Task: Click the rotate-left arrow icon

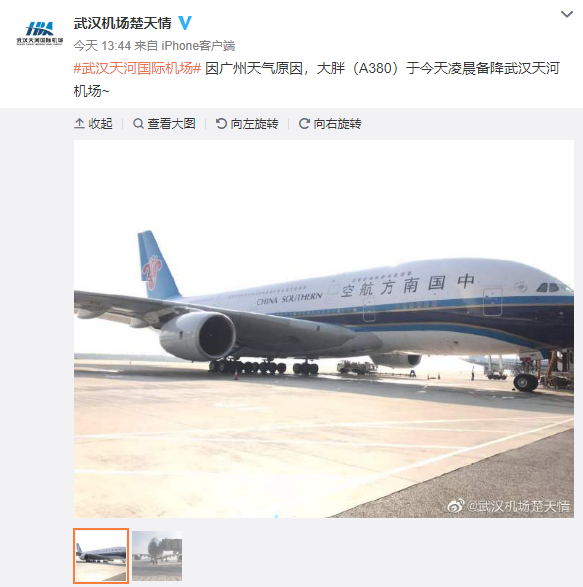Action: click(221, 124)
